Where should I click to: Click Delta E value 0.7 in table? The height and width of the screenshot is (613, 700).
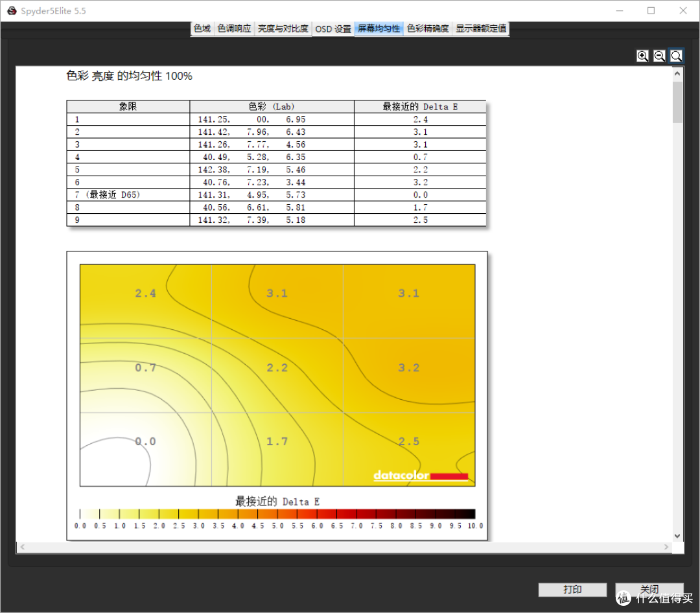(x=420, y=157)
